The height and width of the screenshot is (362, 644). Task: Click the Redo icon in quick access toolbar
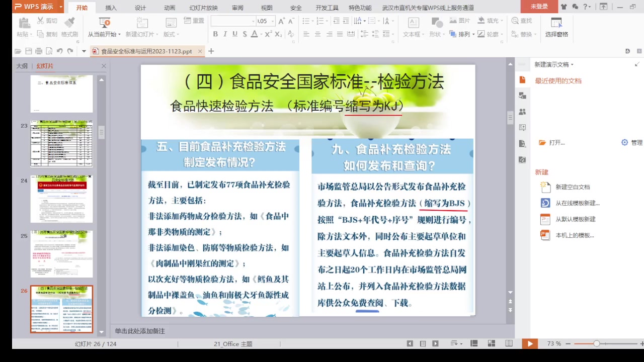click(x=70, y=51)
